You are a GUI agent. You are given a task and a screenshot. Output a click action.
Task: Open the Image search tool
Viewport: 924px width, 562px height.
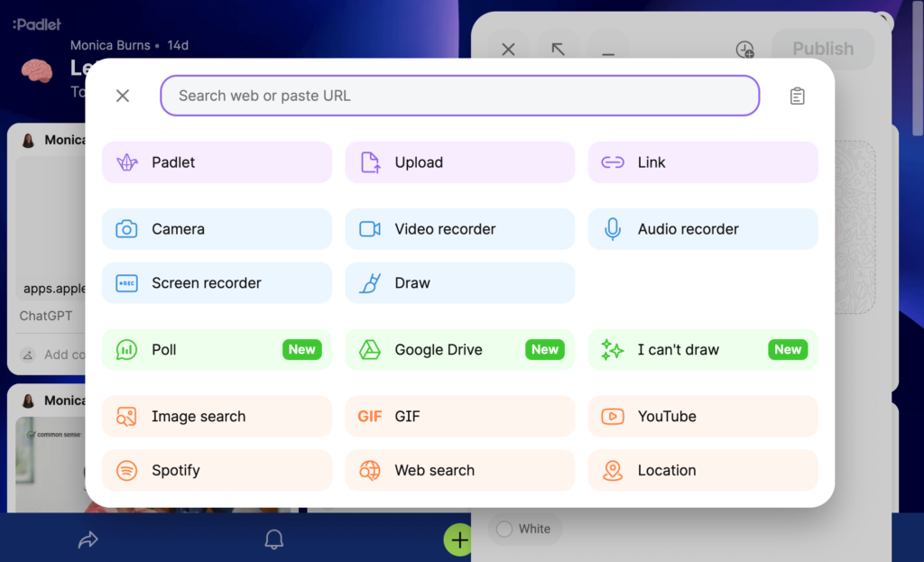click(217, 416)
